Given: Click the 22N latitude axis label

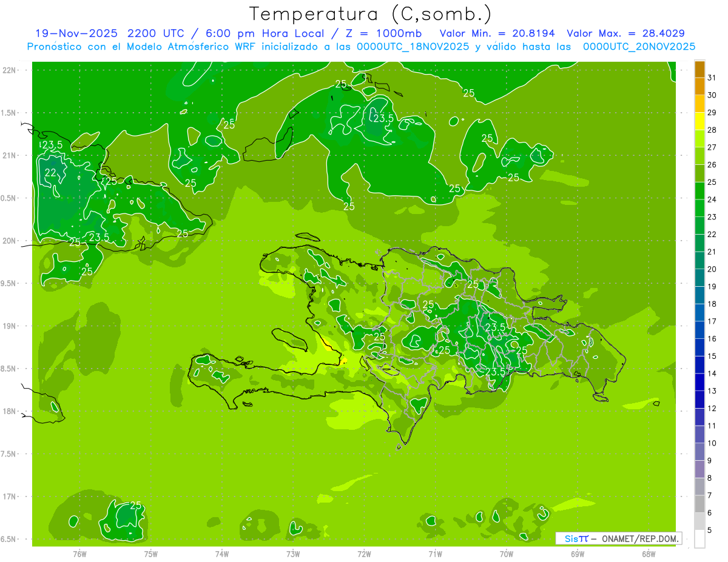Looking at the screenshot, I should point(10,70).
